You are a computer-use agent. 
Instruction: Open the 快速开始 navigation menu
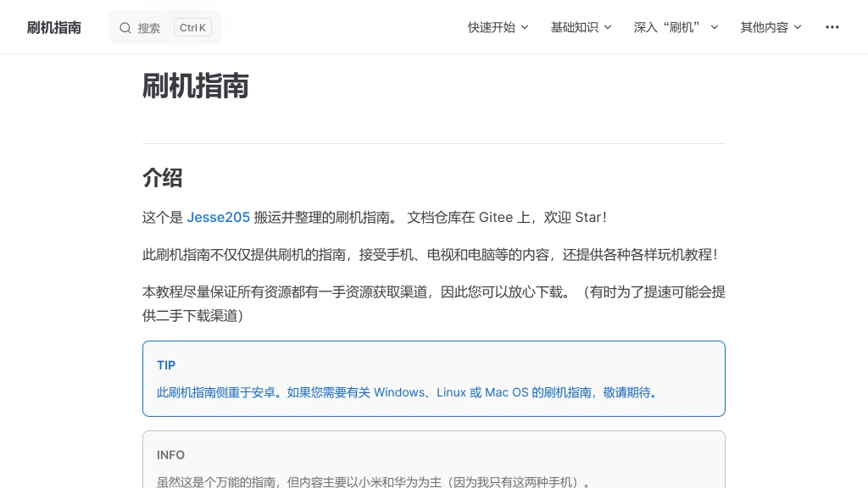[x=492, y=27]
